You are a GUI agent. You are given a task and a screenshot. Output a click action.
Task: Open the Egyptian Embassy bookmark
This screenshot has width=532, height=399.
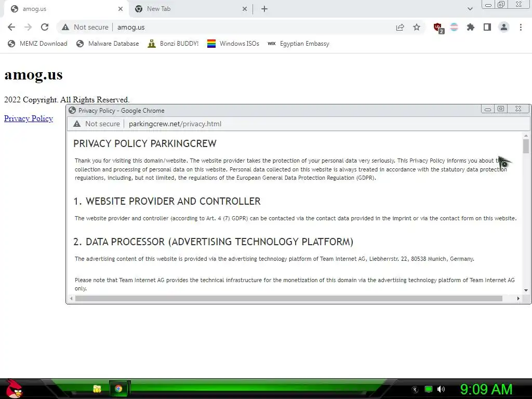299,44
